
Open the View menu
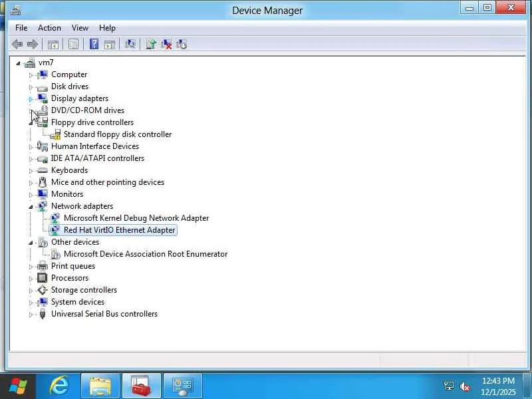tap(80, 28)
